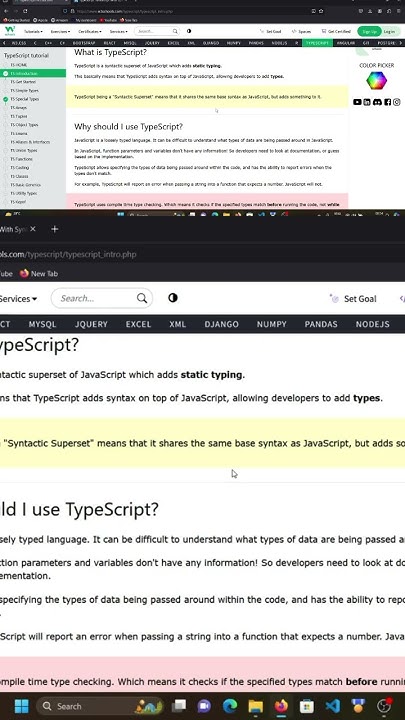Open the Teams chat icon in the enlarged taskbar
405x720 pixels.
pyautogui.click(x=204, y=706)
